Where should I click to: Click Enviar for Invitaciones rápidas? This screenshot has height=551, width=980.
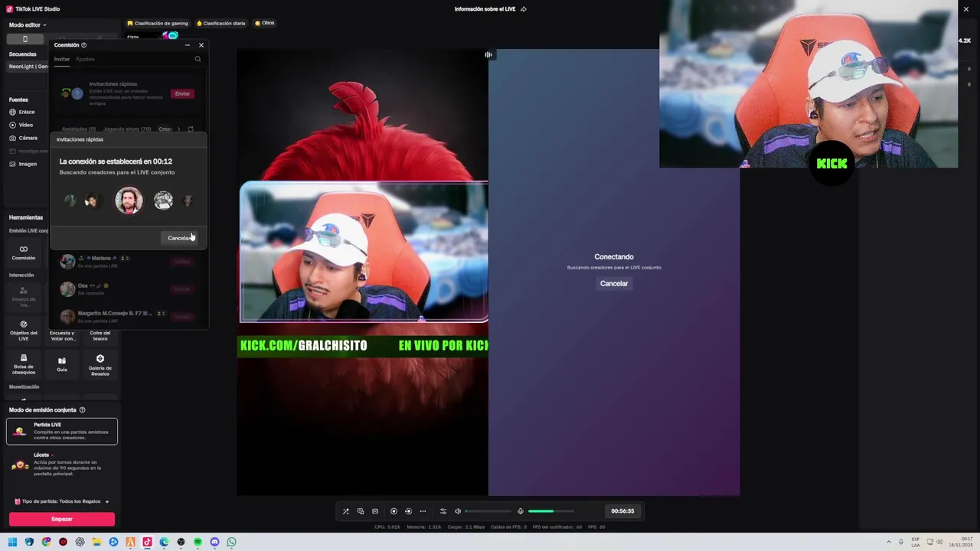(182, 93)
